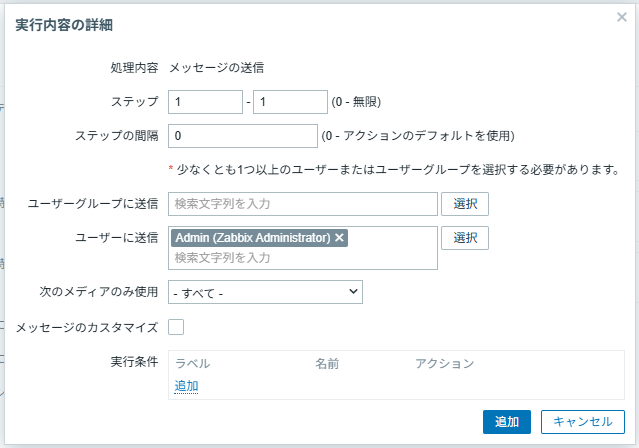Open the 次のメディアのみ使用 dropdown
This screenshot has width=639, height=448.
(x=265, y=292)
